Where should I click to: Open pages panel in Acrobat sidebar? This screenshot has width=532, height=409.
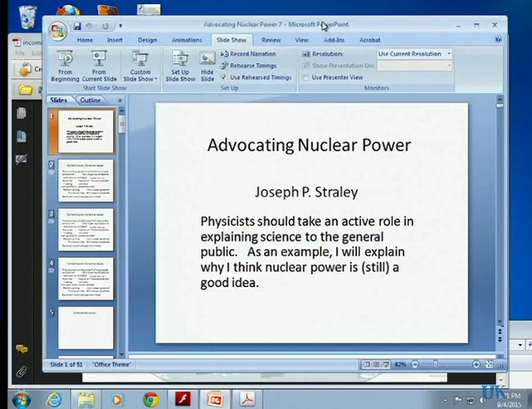pos(22,113)
